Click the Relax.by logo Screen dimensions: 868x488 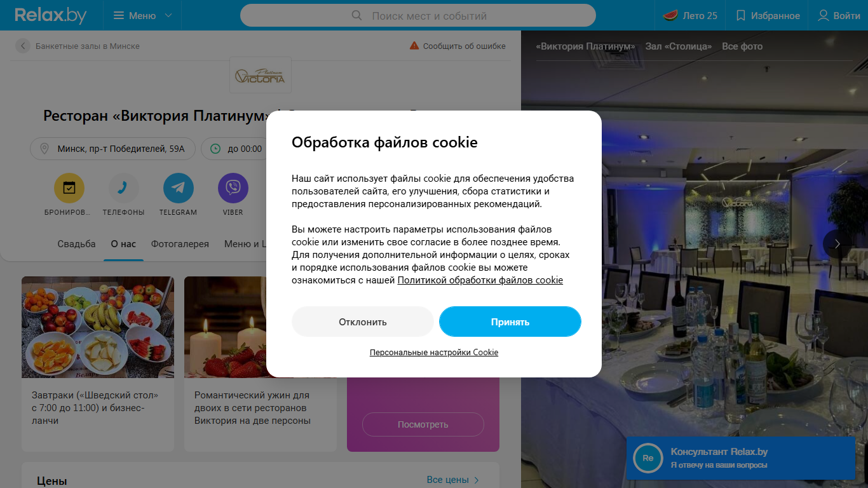50,15
